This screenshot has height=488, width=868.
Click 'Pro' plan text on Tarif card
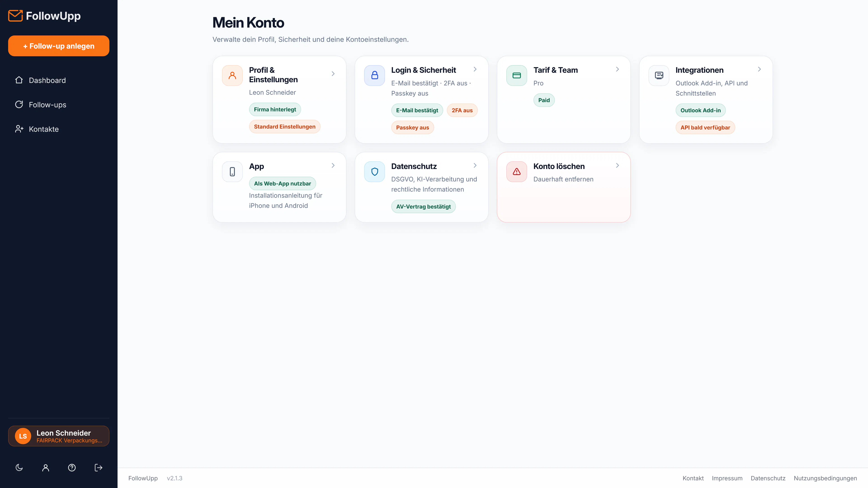538,83
